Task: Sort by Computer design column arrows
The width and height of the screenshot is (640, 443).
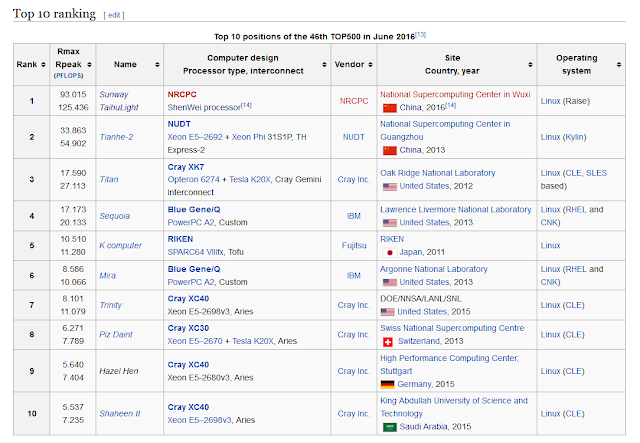Action: coord(324,65)
